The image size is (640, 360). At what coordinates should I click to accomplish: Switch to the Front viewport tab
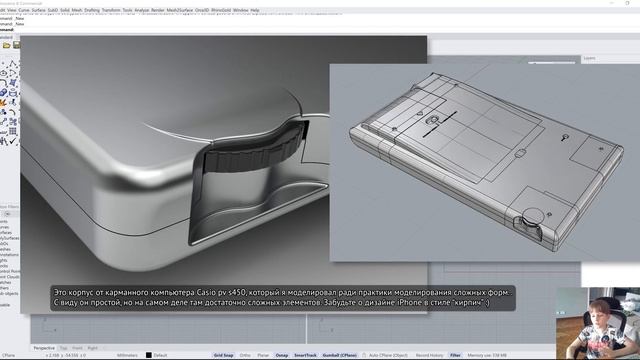pyautogui.click(x=77, y=348)
